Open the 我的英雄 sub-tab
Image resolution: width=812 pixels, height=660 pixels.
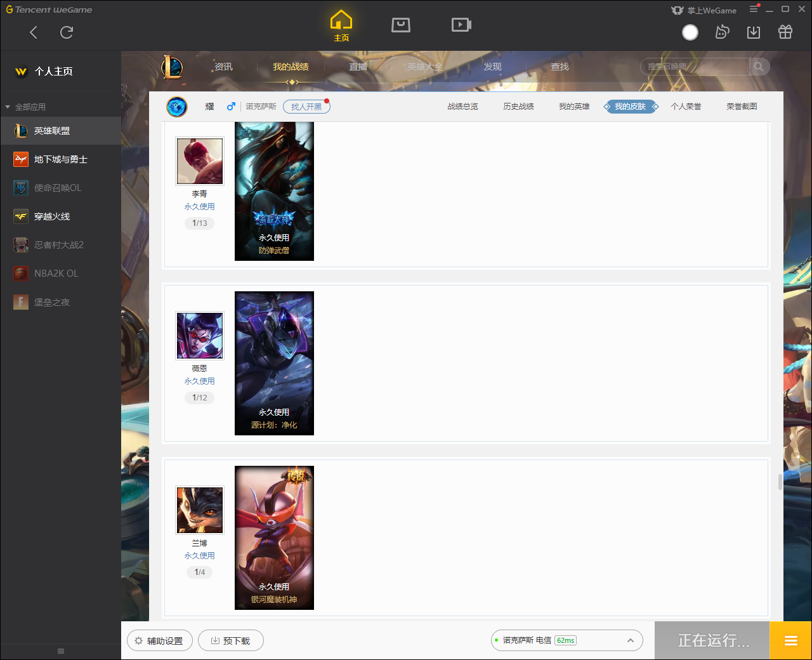pos(574,107)
